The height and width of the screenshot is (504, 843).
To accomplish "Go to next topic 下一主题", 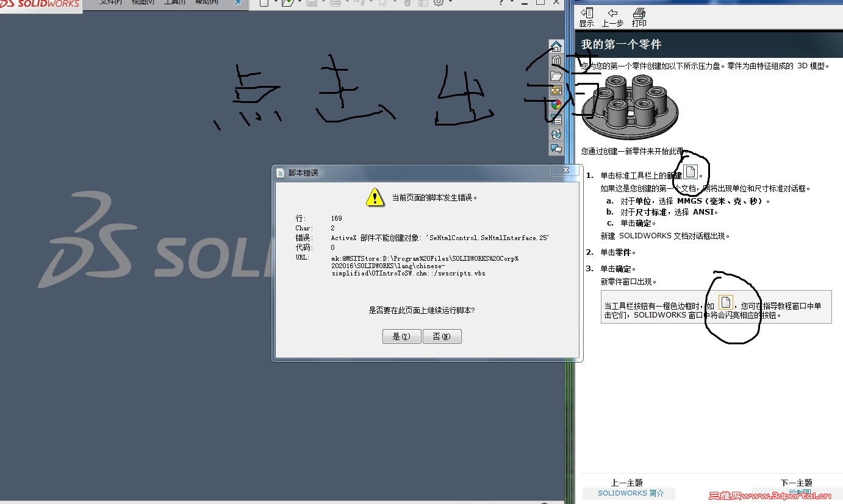I will coord(797,483).
